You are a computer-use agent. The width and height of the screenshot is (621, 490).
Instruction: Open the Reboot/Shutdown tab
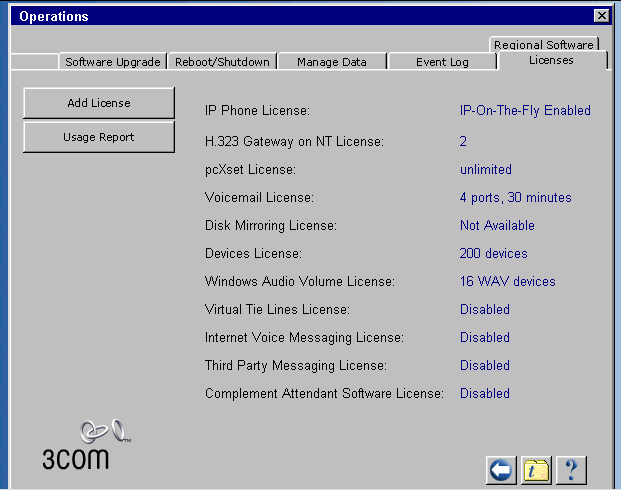coord(221,62)
